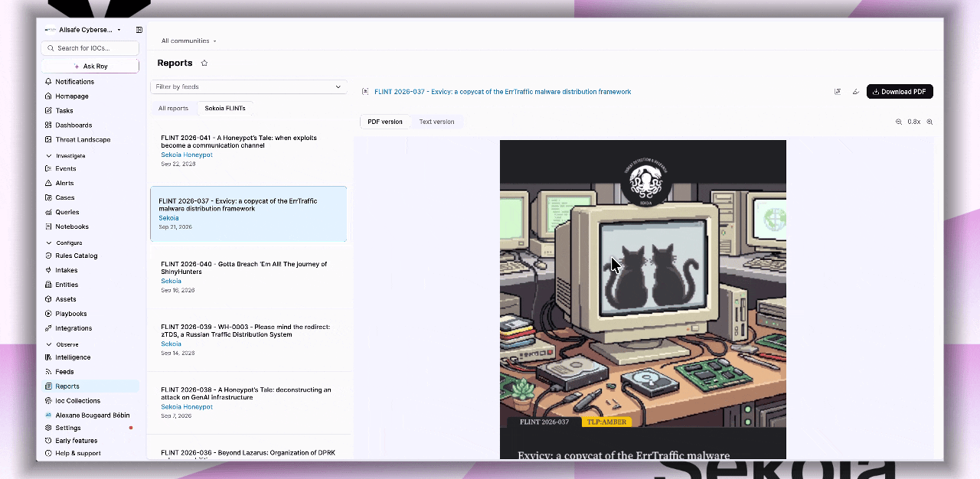Open Tasks from the sidebar
Screen dimensions: 980x479
pyautogui.click(x=64, y=111)
